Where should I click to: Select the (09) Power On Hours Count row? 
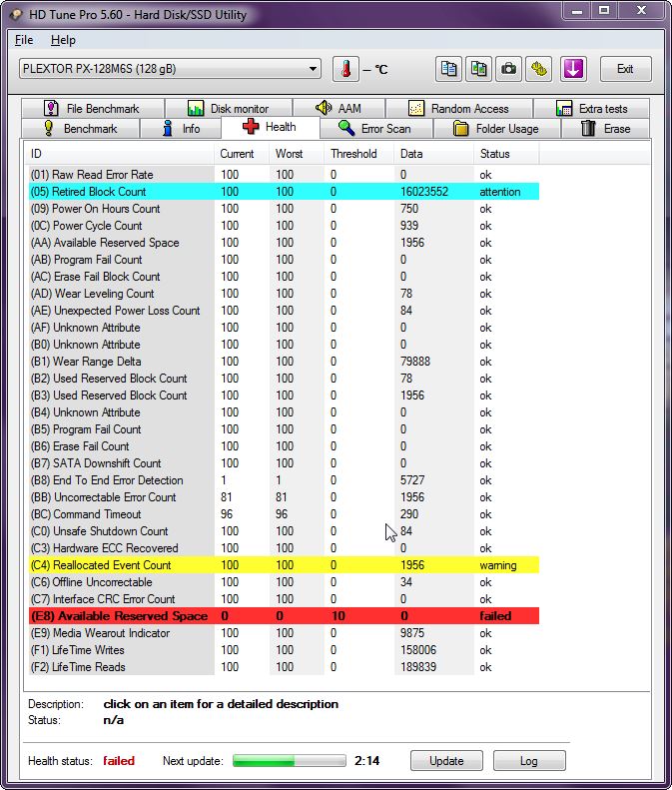click(285, 209)
